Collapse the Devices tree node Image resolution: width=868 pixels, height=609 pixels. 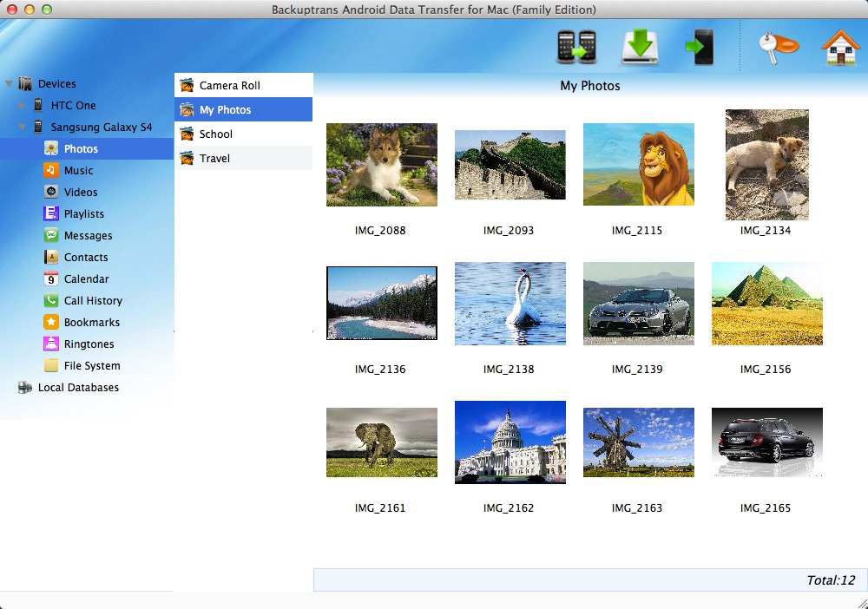10,84
